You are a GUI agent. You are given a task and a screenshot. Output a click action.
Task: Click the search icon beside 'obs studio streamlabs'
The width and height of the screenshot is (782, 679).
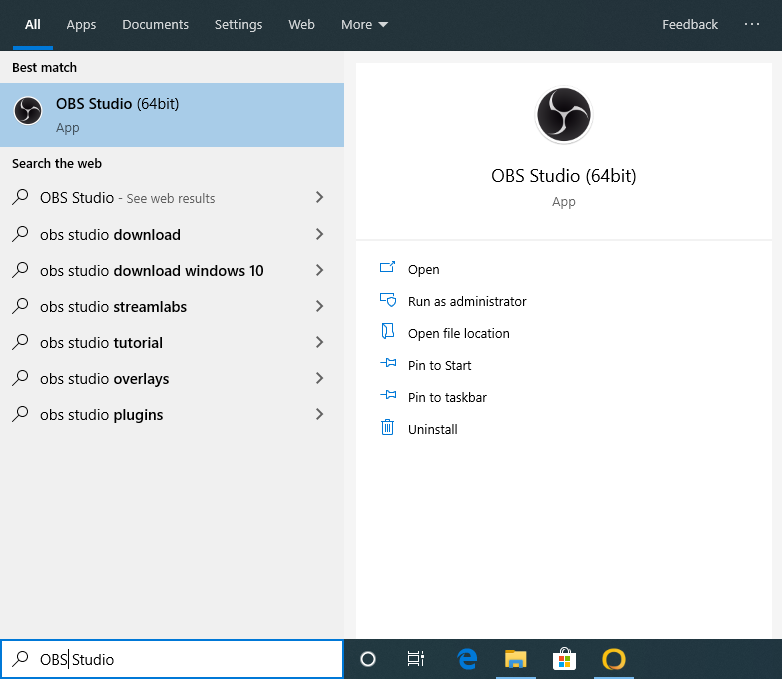tap(20, 306)
